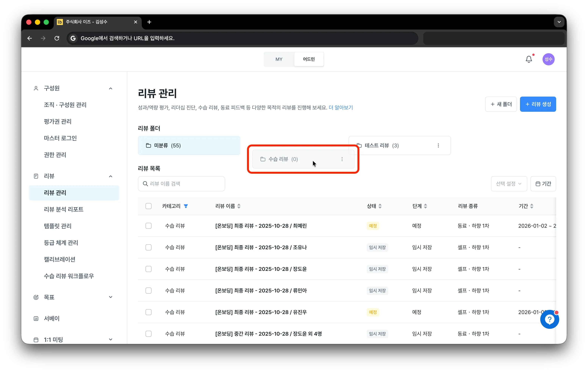Open the 기간 date filter
The width and height of the screenshot is (588, 372).
pos(543,184)
